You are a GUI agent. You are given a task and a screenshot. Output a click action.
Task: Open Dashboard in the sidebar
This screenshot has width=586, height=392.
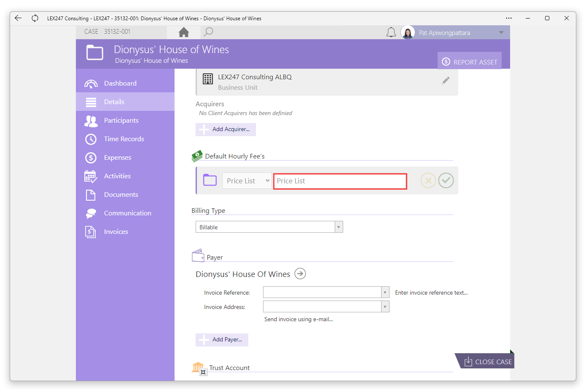(125, 83)
